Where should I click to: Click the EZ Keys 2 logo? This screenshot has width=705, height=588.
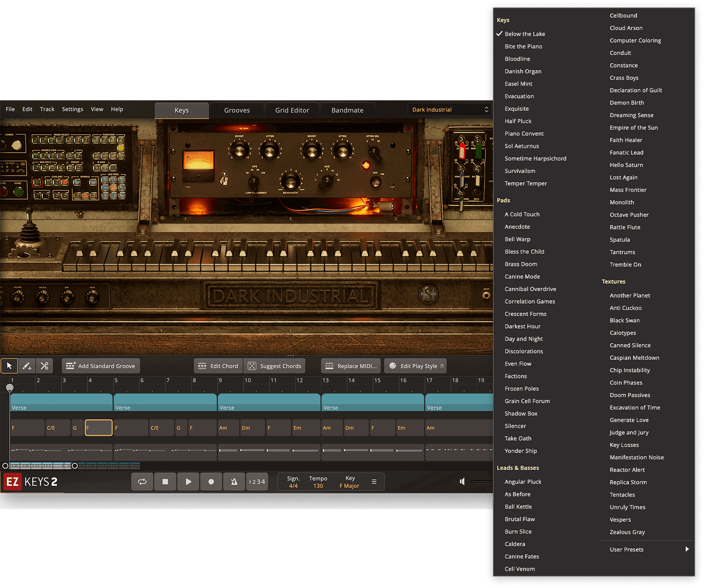point(31,482)
